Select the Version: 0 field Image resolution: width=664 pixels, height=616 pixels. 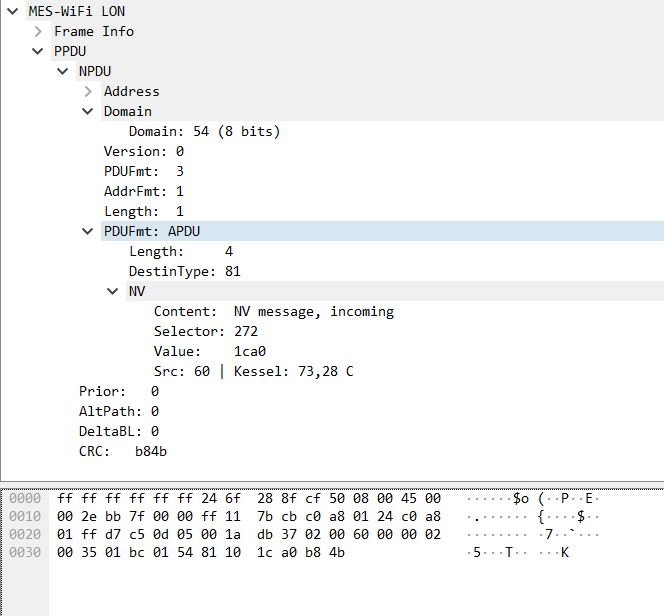144,151
